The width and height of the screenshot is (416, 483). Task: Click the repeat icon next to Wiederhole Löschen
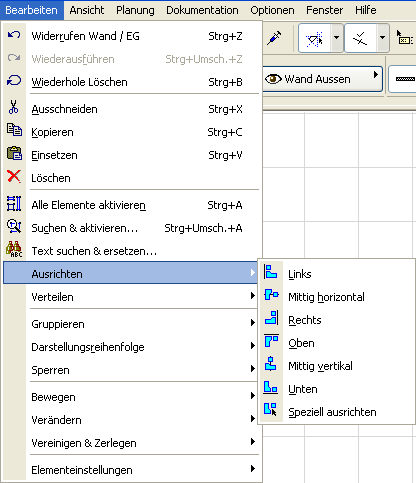(x=14, y=81)
